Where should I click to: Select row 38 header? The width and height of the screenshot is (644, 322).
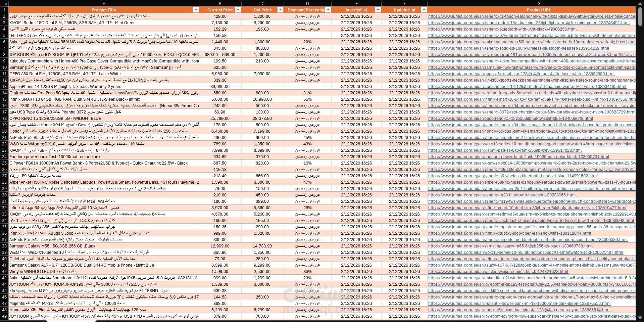4,246
